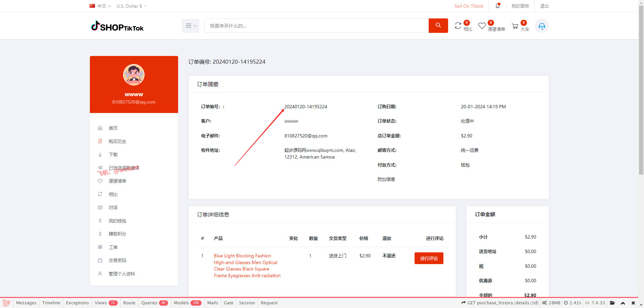
Task: Open 购买历史 in the sidebar
Action: point(117,141)
